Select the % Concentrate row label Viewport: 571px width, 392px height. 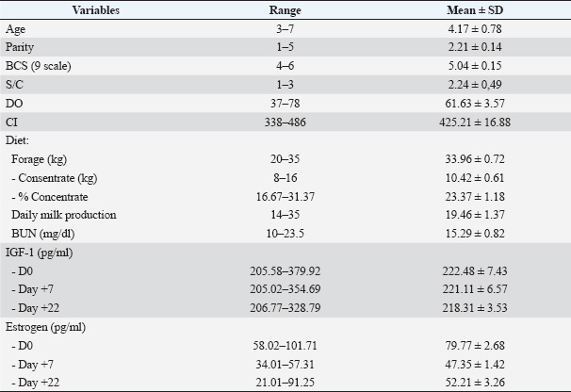[48, 196]
